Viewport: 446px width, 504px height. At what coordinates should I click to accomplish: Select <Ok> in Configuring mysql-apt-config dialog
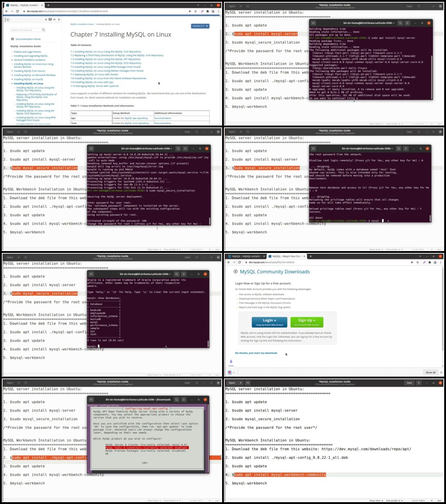pos(145,463)
